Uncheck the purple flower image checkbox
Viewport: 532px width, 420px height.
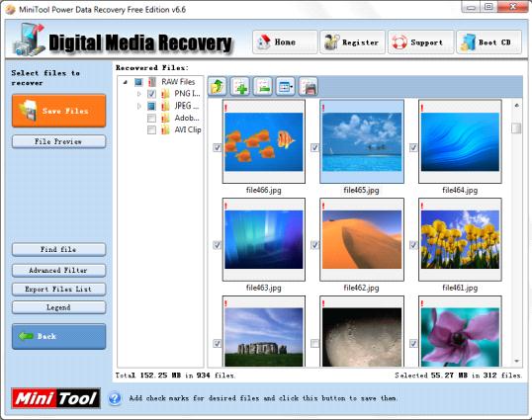point(413,343)
